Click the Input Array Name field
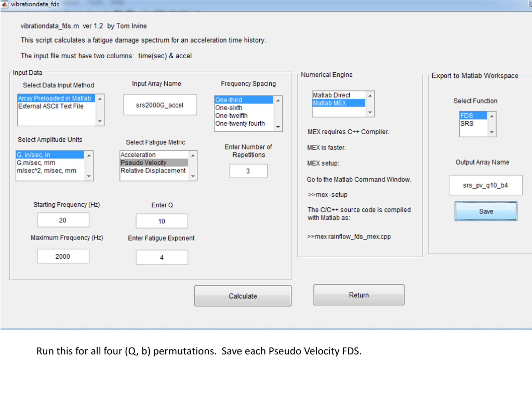Viewport: 532px width, 399px height. pos(160,105)
